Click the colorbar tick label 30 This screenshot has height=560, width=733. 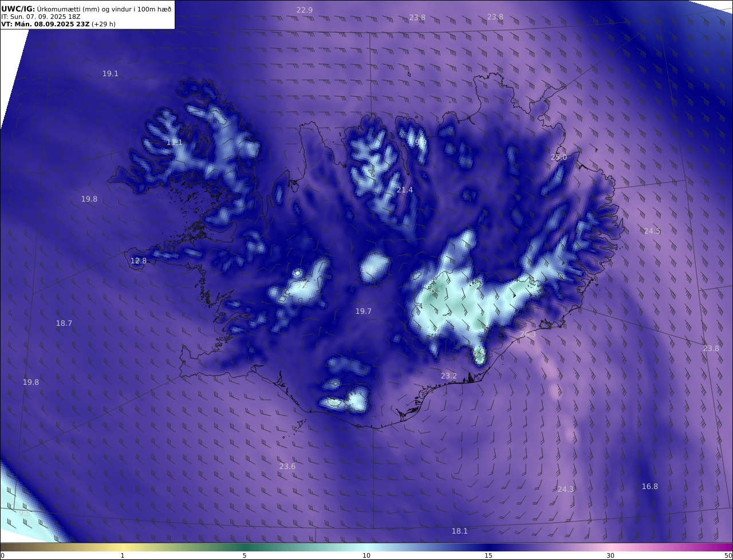610,555
